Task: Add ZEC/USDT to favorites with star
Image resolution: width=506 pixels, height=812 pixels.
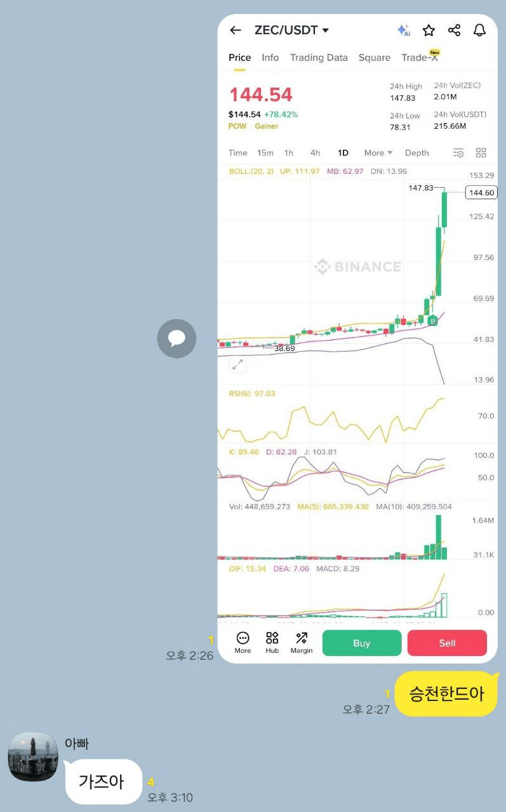Action: [429, 30]
